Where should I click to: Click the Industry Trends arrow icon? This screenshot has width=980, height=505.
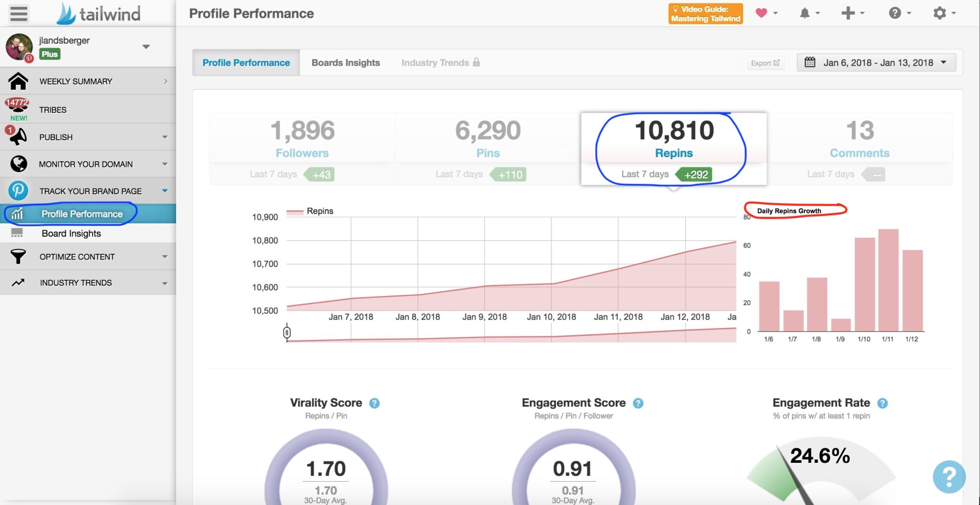pos(18,283)
